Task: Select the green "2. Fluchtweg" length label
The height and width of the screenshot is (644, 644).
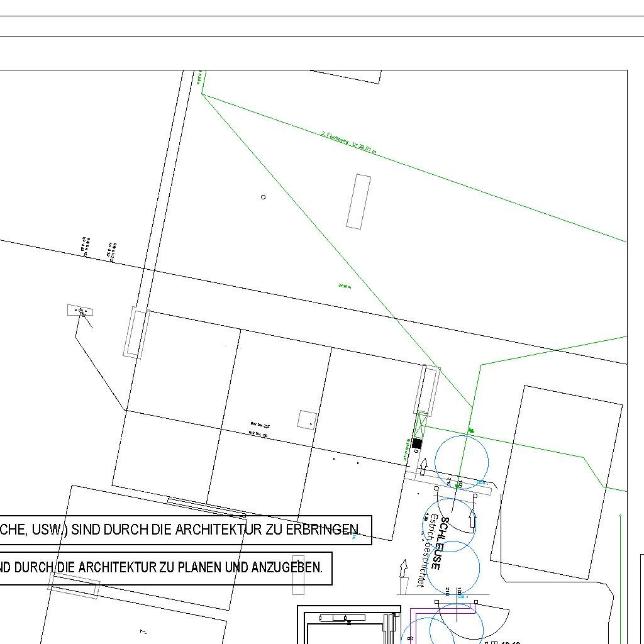Action: click(x=348, y=143)
